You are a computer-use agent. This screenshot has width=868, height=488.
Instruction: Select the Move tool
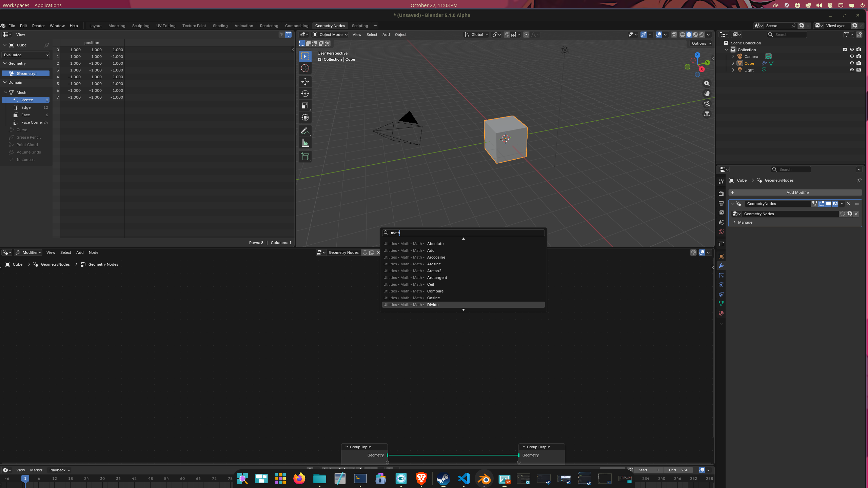click(305, 81)
